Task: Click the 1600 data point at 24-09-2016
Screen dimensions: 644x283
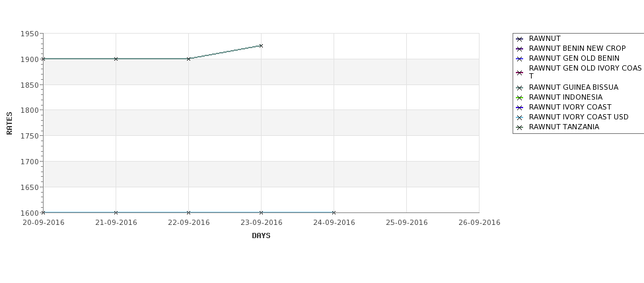Action: pos(334,212)
